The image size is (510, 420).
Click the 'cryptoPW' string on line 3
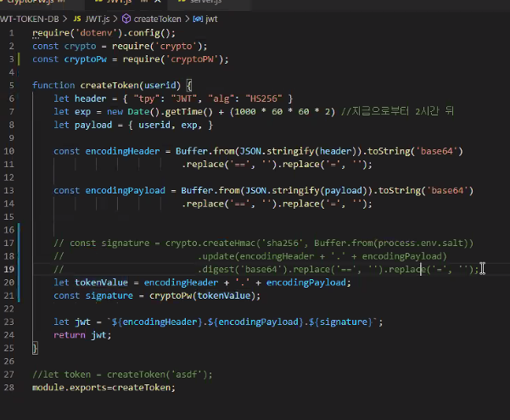tap(193, 59)
